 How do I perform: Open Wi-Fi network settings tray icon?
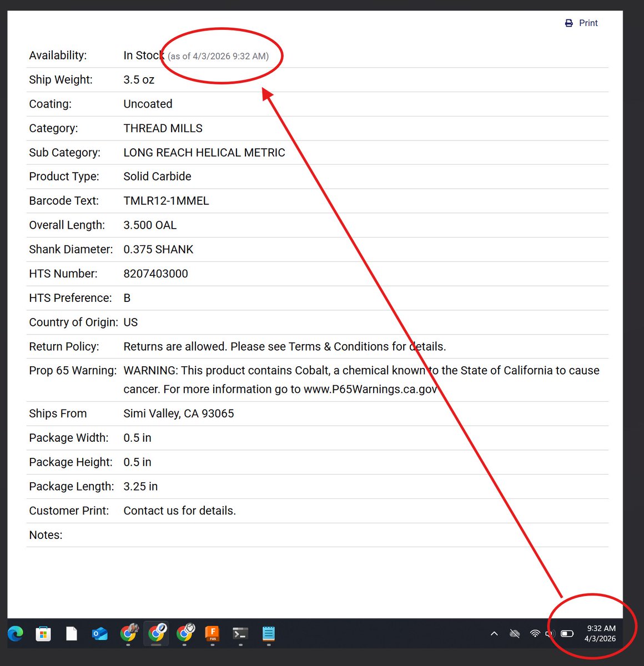tap(535, 633)
